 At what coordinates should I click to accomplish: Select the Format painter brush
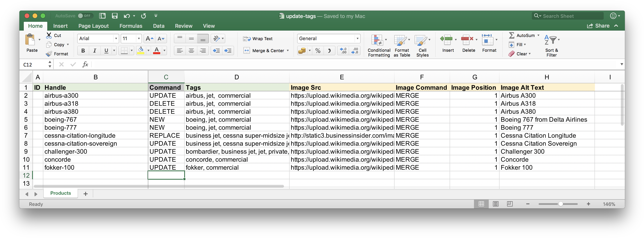coord(49,54)
